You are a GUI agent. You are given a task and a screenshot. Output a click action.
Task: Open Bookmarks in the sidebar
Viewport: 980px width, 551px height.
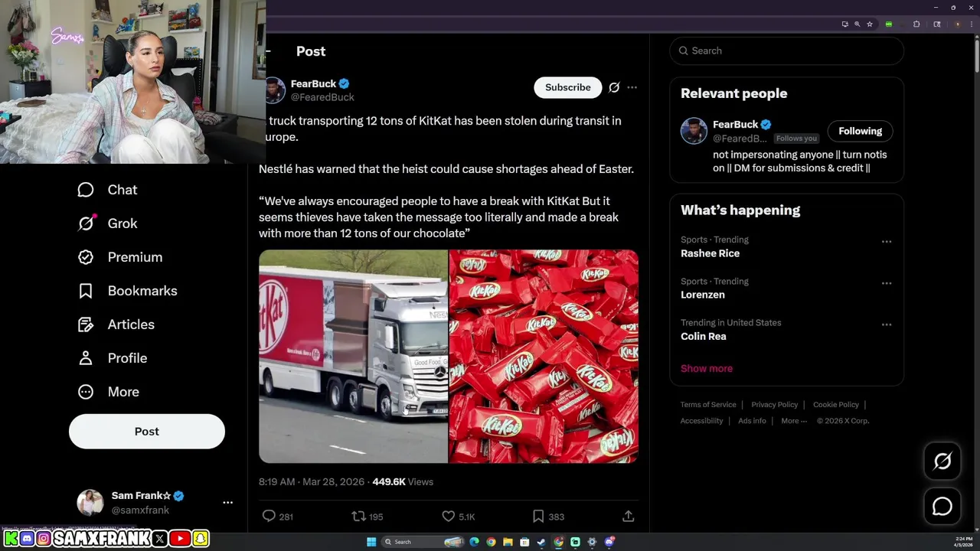click(x=127, y=291)
